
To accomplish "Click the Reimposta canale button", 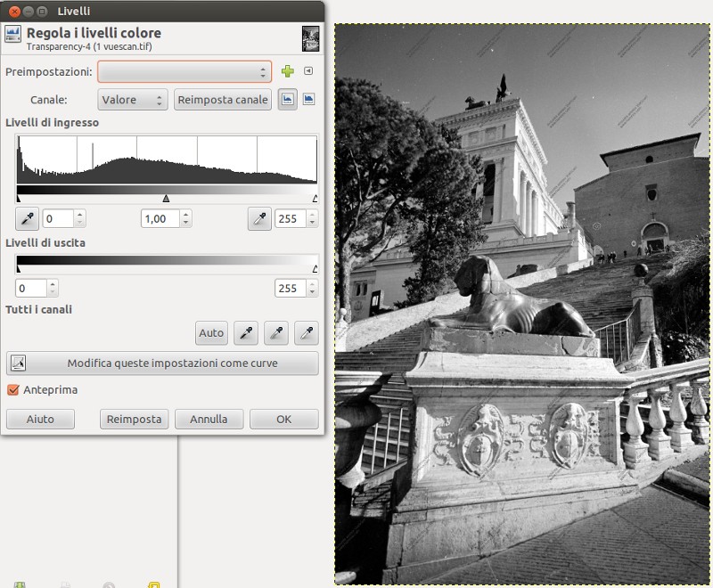I will (223, 100).
